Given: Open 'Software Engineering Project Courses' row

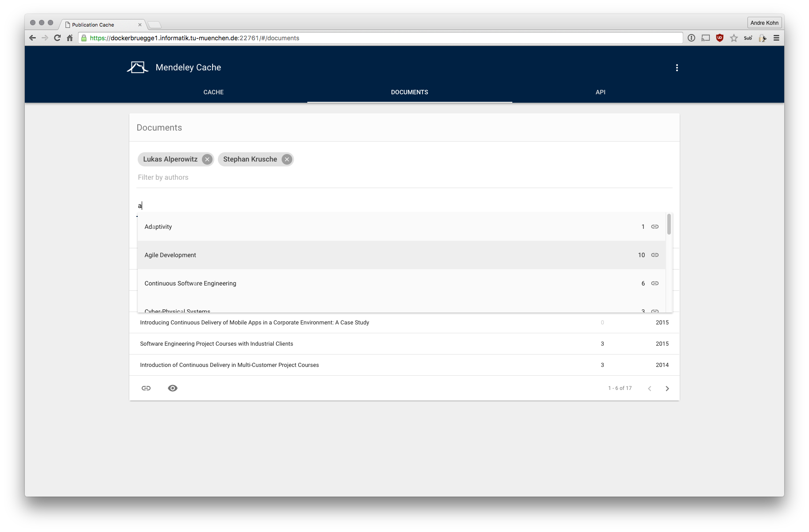Looking at the screenshot, I should [404, 344].
